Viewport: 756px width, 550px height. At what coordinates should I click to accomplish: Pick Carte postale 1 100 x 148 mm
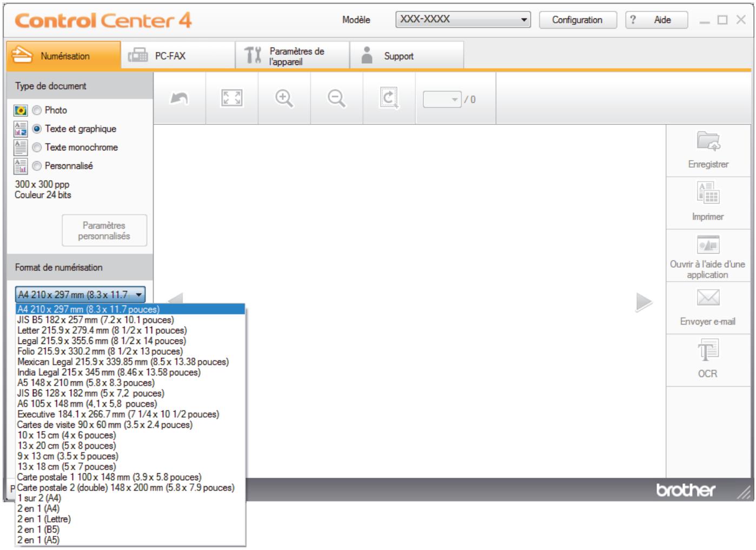[x=130, y=477]
